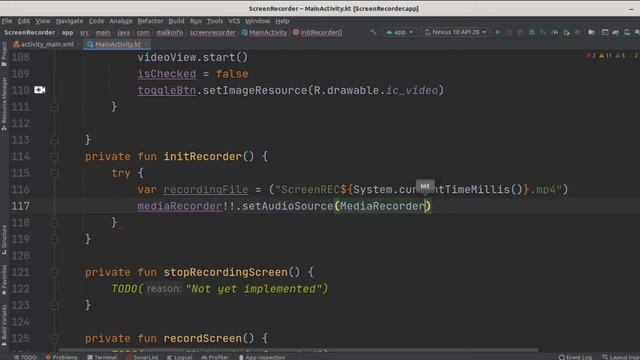Click the malkinfo breadcrumb segment
Viewport: 640px width, 360px height.
pos(169,32)
